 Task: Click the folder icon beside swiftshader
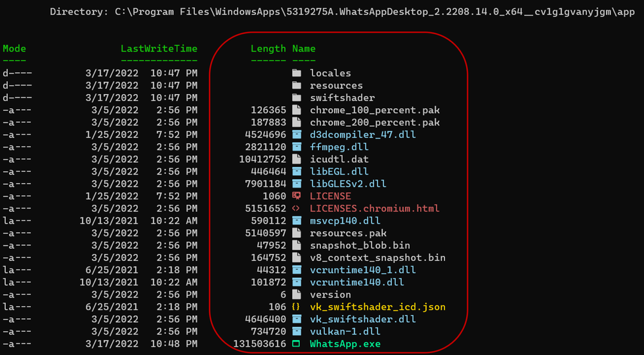tap(297, 98)
